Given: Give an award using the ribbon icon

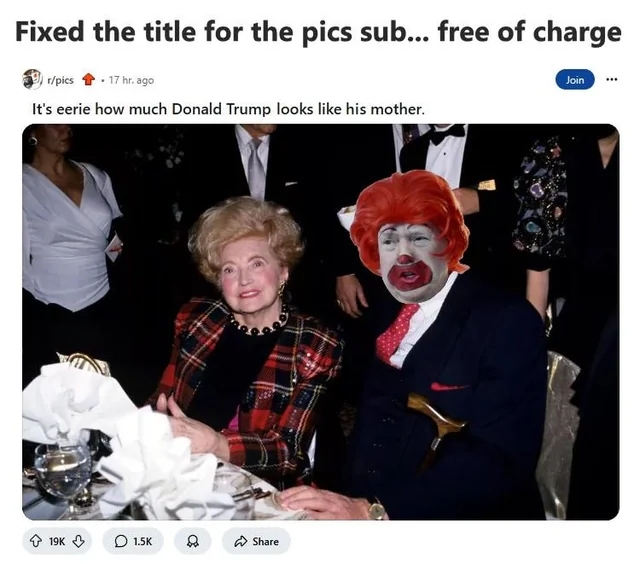Looking at the screenshot, I should 193,541.
